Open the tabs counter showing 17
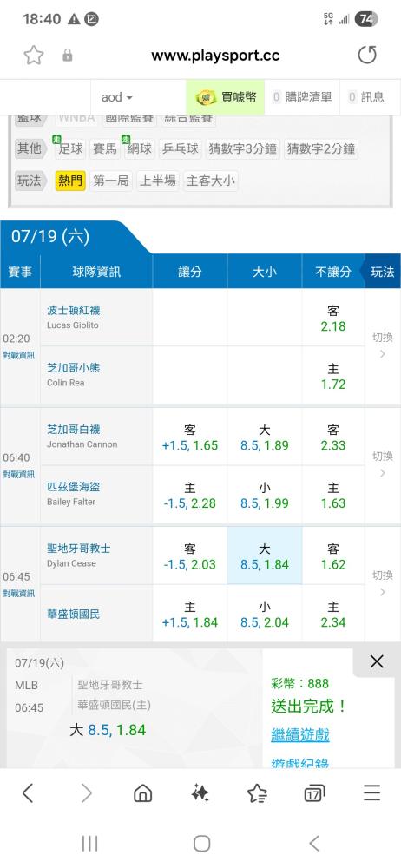 314,793
